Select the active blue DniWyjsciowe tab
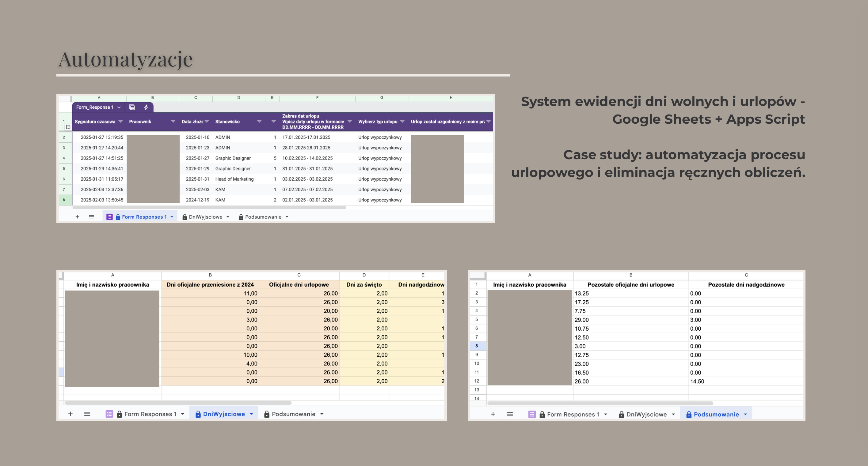Screen dimensions: 868x466 (x=224, y=414)
